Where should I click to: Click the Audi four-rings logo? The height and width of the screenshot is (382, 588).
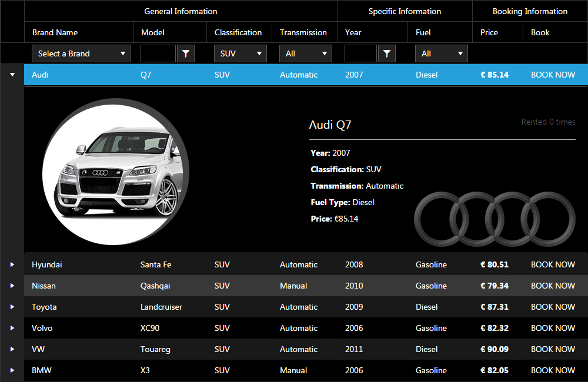click(495, 219)
